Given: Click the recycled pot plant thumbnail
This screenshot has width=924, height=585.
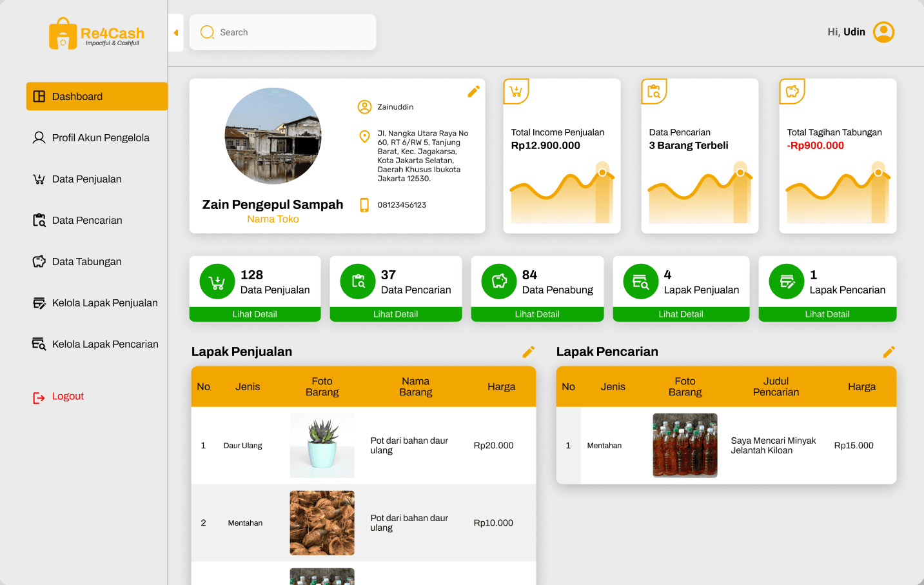Looking at the screenshot, I should click(x=322, y=445).
